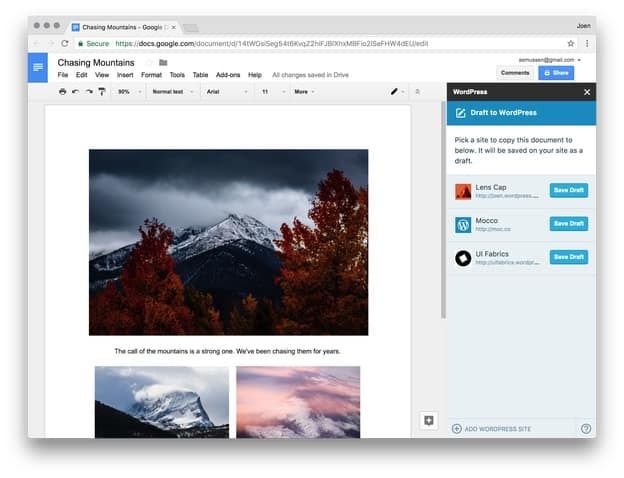Viewport: 624px width, 478px height.
Task: Click the WordPress help question mark icon
Action: coord(585,429)
